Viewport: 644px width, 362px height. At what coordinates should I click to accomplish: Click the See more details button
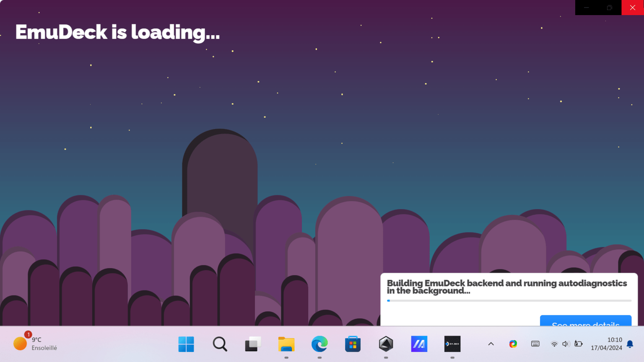click(586, 321)
